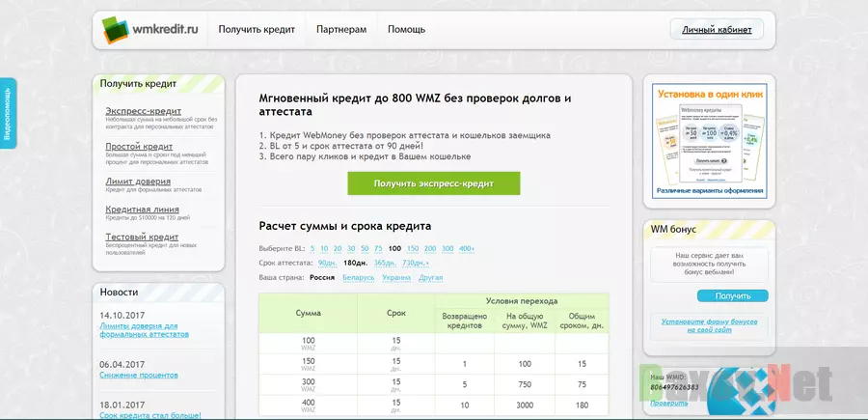The image size is (868, 420).
Task: Choose attestat term 90дн.
Action: click(328, 263)
